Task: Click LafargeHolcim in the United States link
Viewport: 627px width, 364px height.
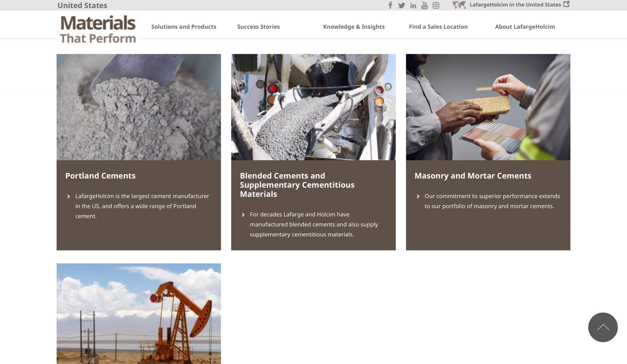Action: click(x=515, y=5)
